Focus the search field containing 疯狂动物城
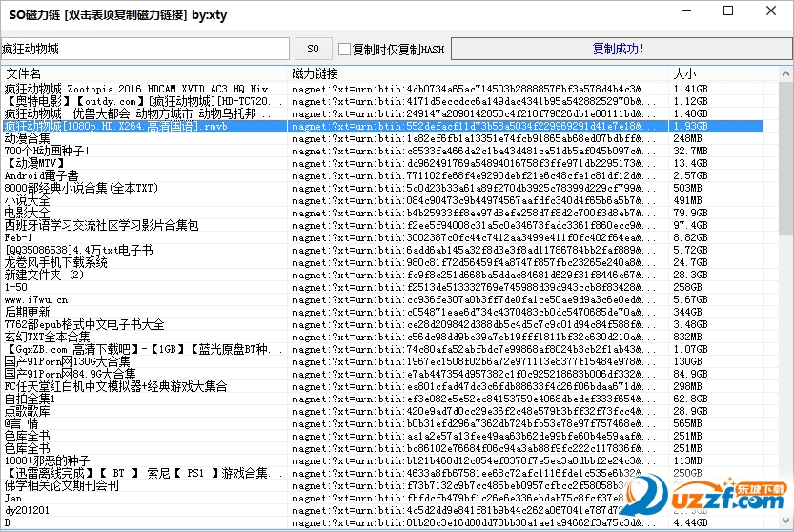Viewport: 794px width, 532px height. [145, 49]
